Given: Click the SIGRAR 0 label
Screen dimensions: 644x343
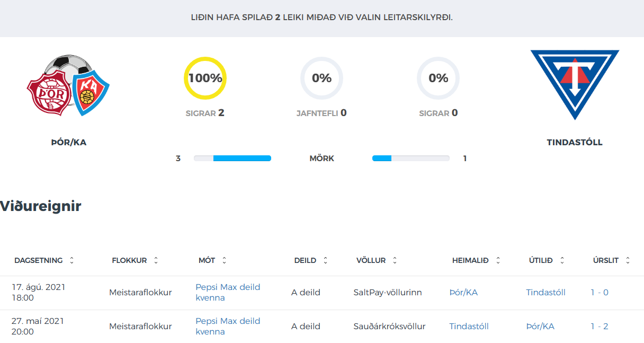Looking at the screenshot, I should coord(438,113).
